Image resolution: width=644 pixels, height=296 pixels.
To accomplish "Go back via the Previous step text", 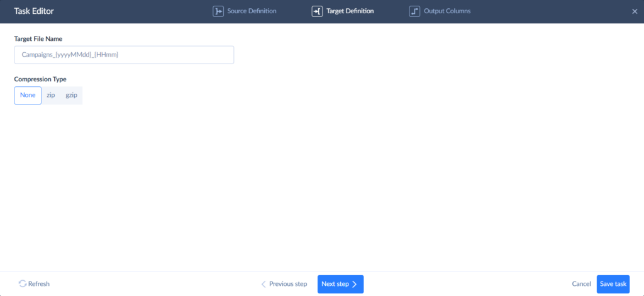I will coord(288,284).
